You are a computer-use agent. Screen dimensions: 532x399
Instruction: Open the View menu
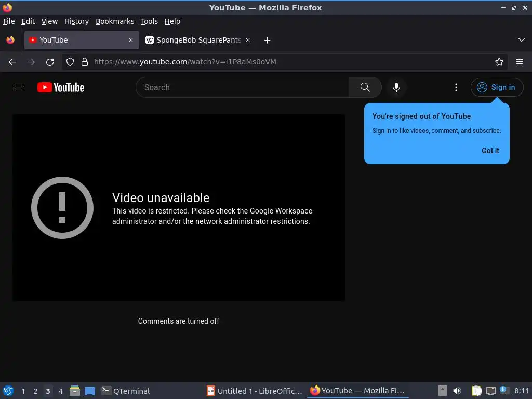[49, 21]
